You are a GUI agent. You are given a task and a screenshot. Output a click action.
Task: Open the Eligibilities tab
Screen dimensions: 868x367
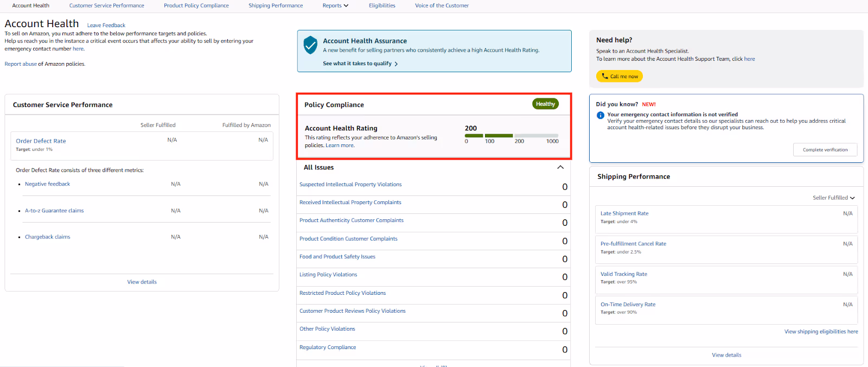(382, 5)
